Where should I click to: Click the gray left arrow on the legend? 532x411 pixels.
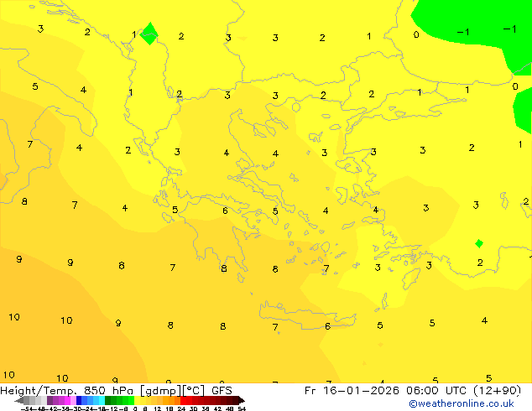(x=19, y=400)
